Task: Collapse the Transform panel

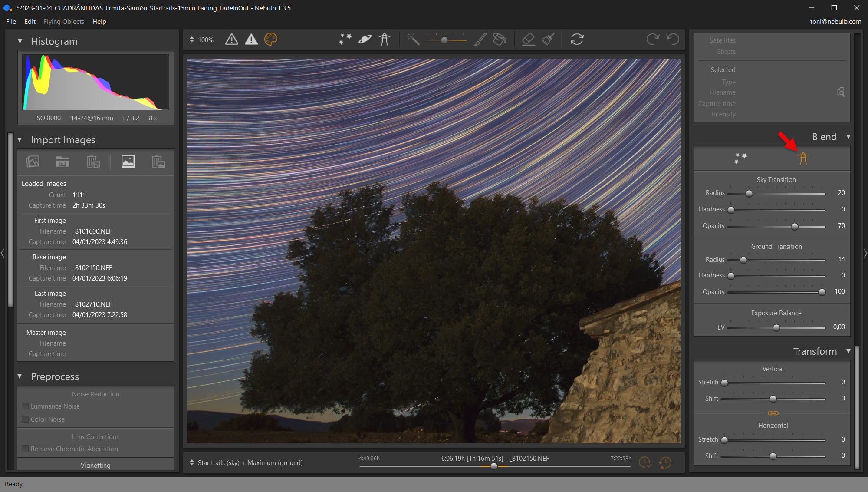Action: (848, 351)
